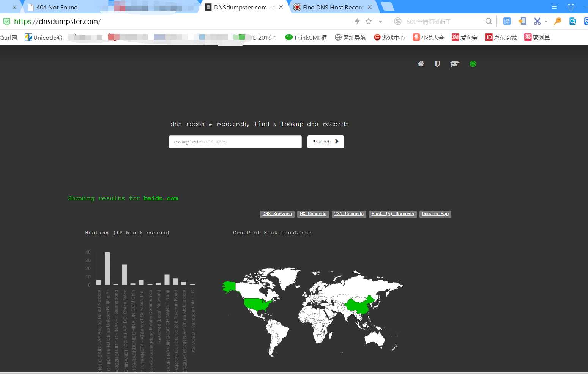Jump to Domain Map section
This screenshot has width=588, height=374.
(435, 214)
